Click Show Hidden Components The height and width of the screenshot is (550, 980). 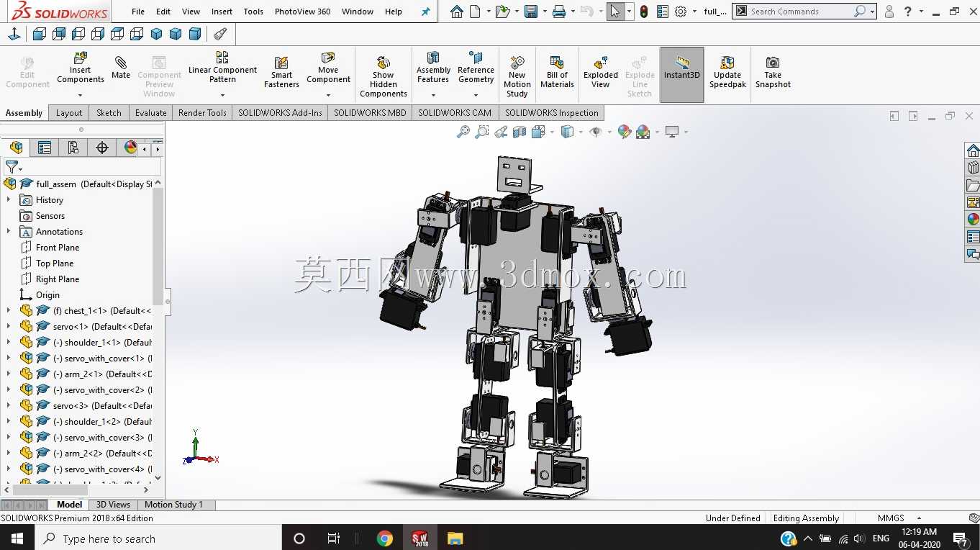[x=384, y=76]
